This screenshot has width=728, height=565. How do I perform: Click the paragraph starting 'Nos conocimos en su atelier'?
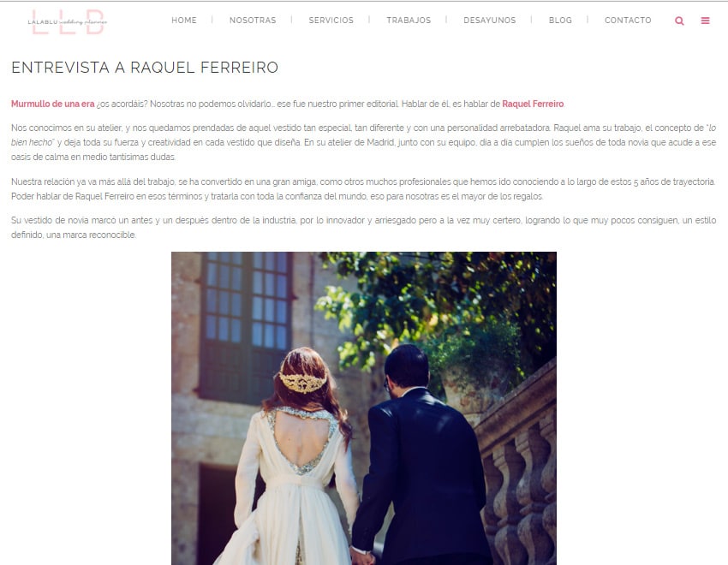[x=363, y=142]
